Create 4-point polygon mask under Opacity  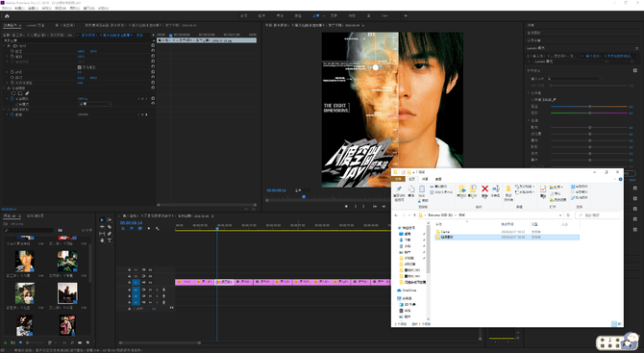point(20,93)
